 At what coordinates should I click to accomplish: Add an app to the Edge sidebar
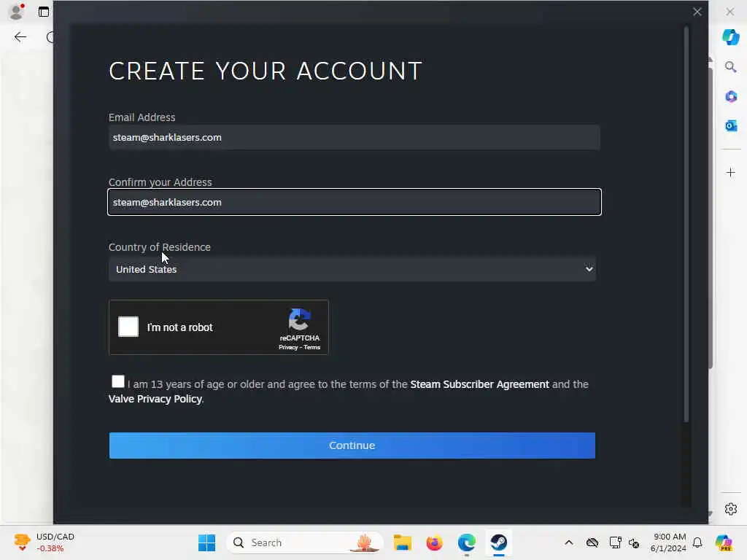coord(730,172)
